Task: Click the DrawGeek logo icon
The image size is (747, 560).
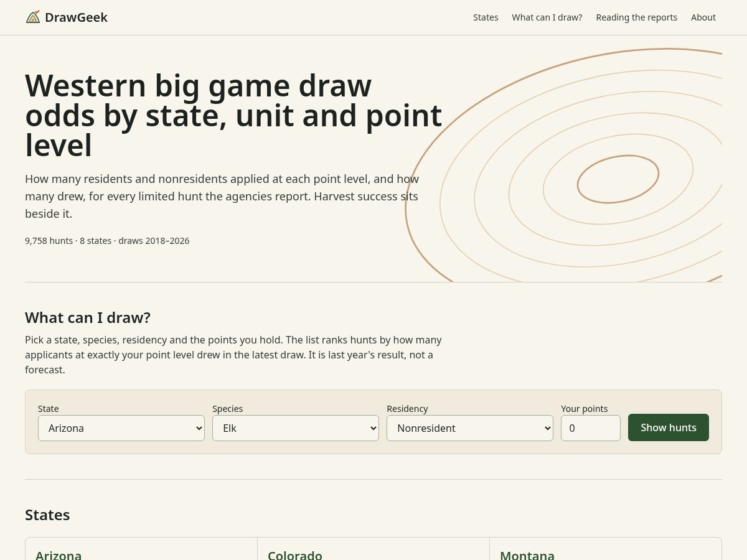Action: pyautogui.click(x=33, y=17)
